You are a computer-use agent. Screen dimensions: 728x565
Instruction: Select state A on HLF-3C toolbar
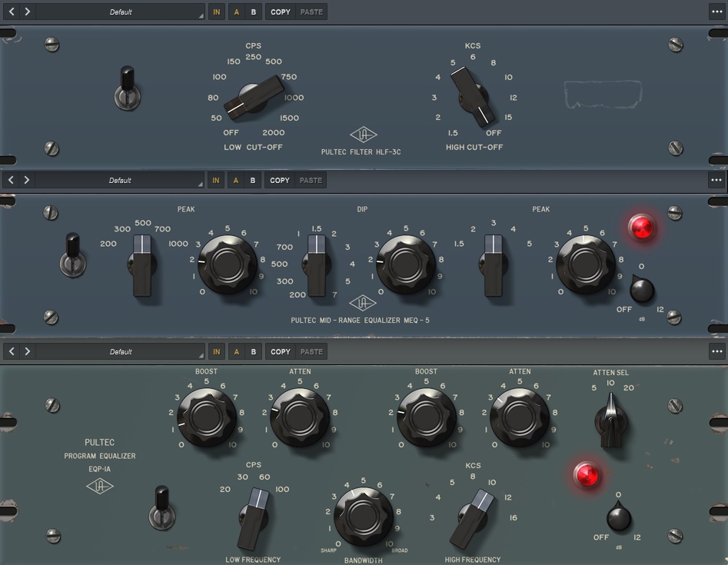(237, 12)
